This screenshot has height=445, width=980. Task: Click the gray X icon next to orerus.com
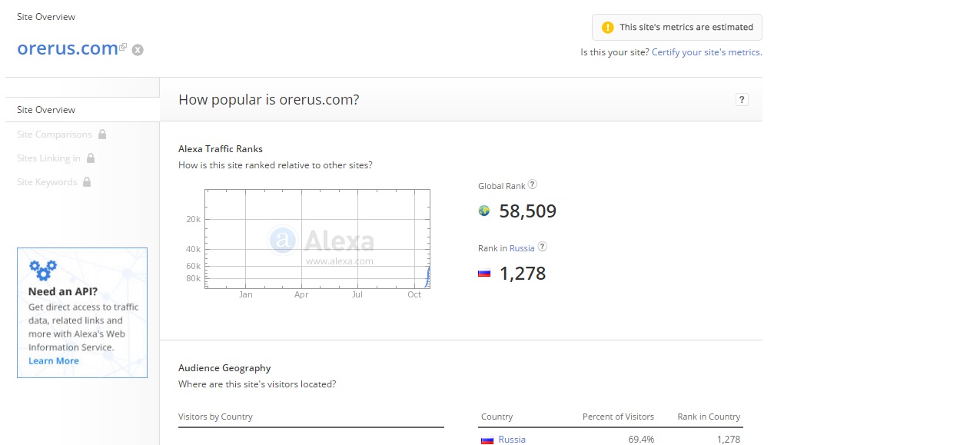[x=138, y=50]
